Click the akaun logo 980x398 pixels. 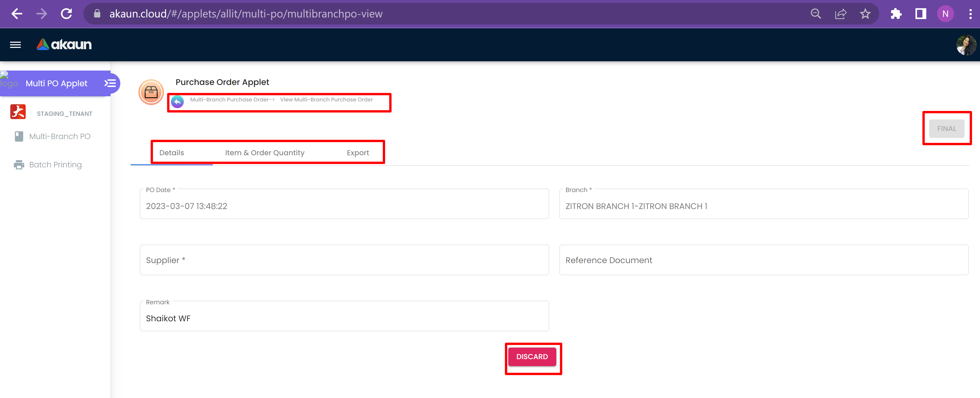(64, 45)
